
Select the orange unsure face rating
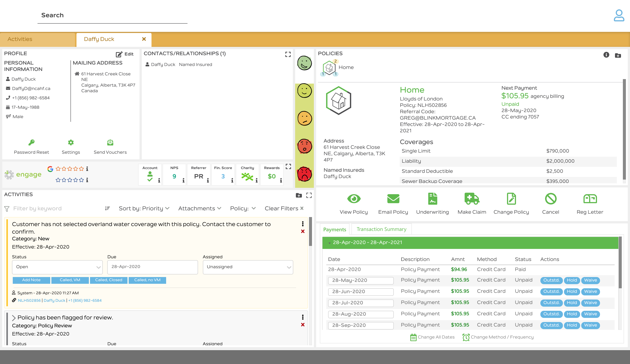304,118
